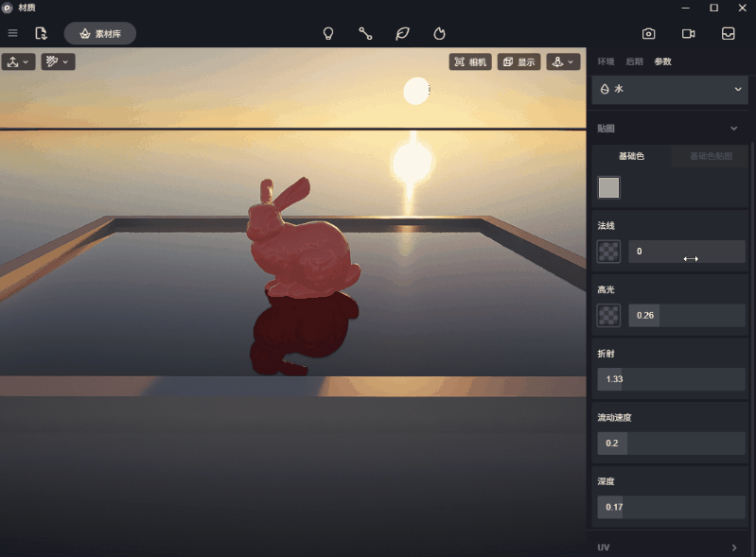Click the 法线 value slider
The width and height of the screenshot is (756, 557).
coord(687,251)
